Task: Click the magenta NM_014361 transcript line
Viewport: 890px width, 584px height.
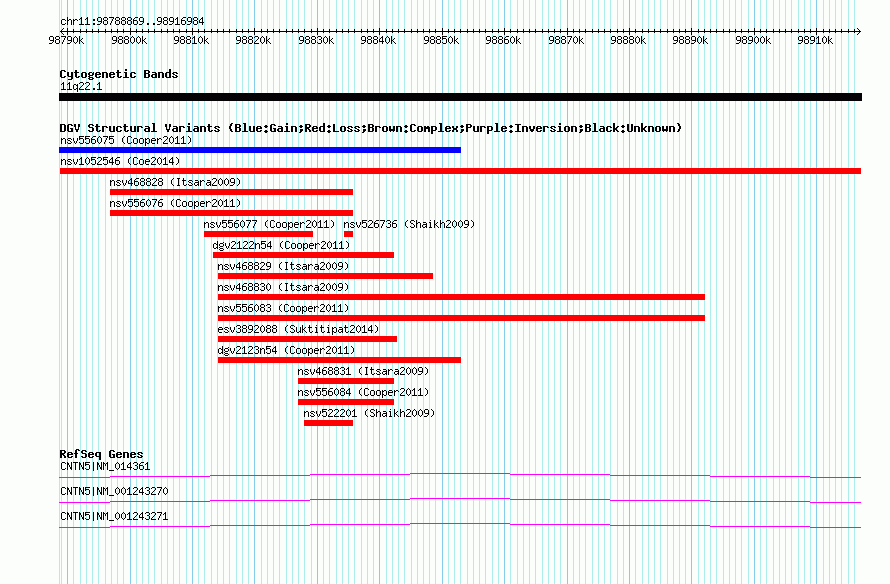Action: point(460,476)
